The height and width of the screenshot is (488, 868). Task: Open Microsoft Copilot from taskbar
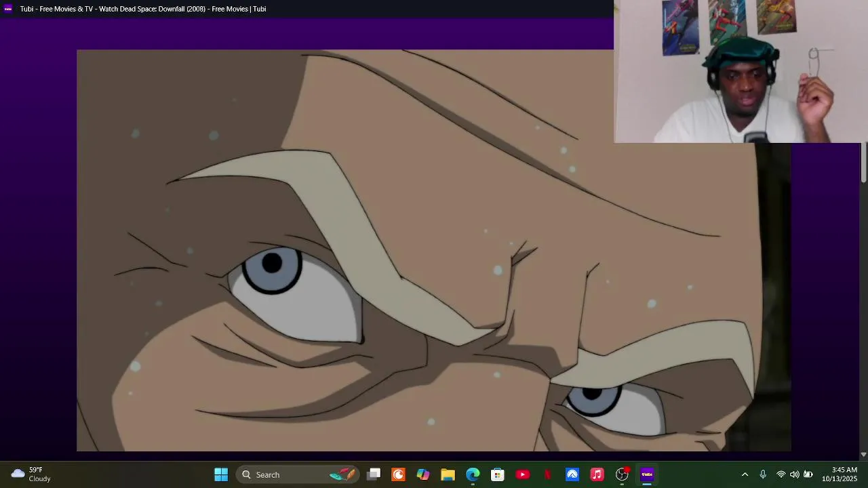(423, 474)
